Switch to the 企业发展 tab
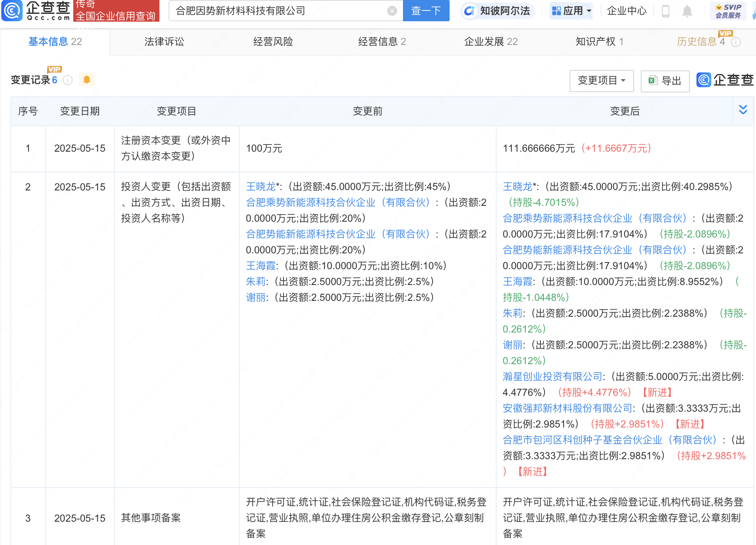756x545 pixels. 491,42
